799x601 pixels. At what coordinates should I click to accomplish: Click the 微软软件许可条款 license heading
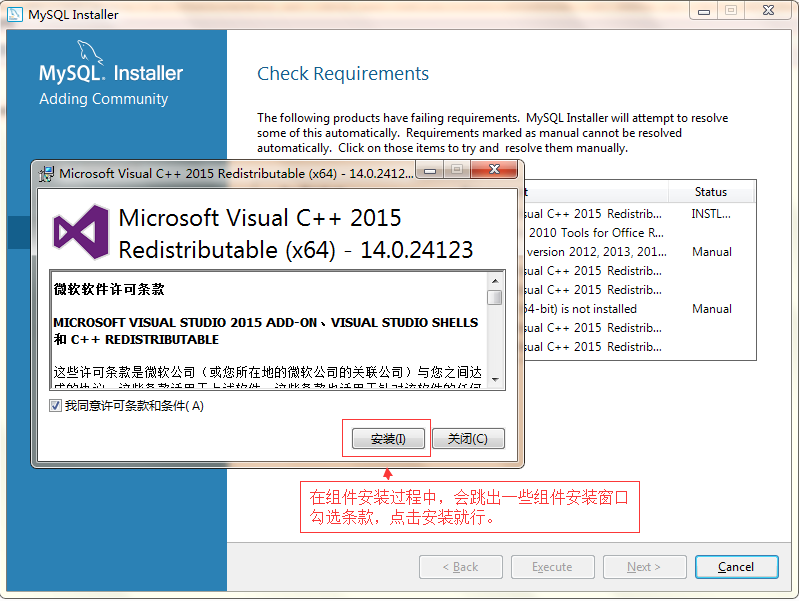click(x=109, y=290)
